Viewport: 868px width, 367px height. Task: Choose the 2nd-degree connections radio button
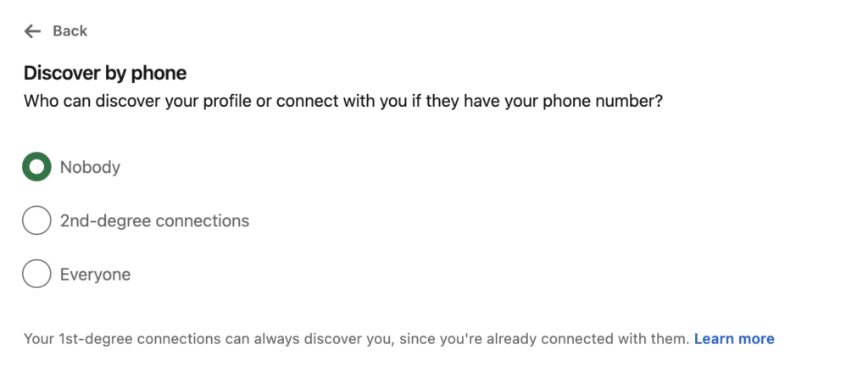click(x=36, y=220)
